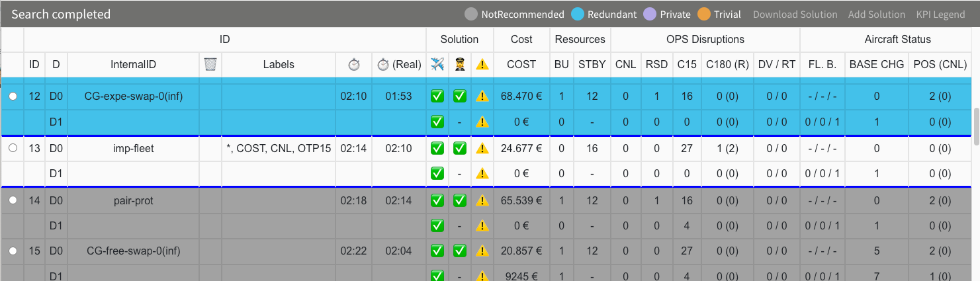Click green aircraft checkmark in imp-fleet row

pos(437,149)
